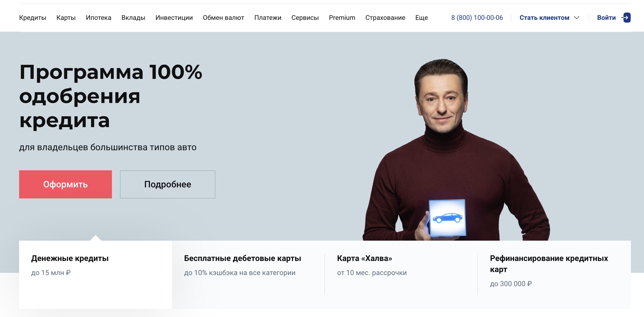Click the text до 10% кэшбэка на все категории

click(240, 273)
